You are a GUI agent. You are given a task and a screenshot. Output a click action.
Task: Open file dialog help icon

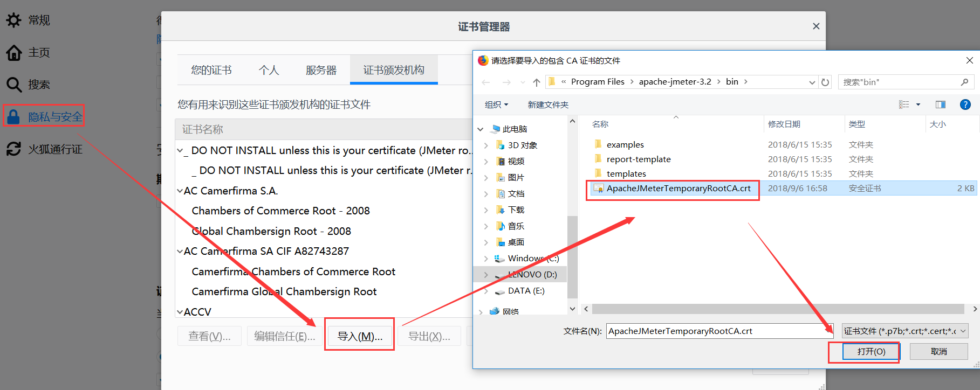pyautogui.click(x=965, y=105)
